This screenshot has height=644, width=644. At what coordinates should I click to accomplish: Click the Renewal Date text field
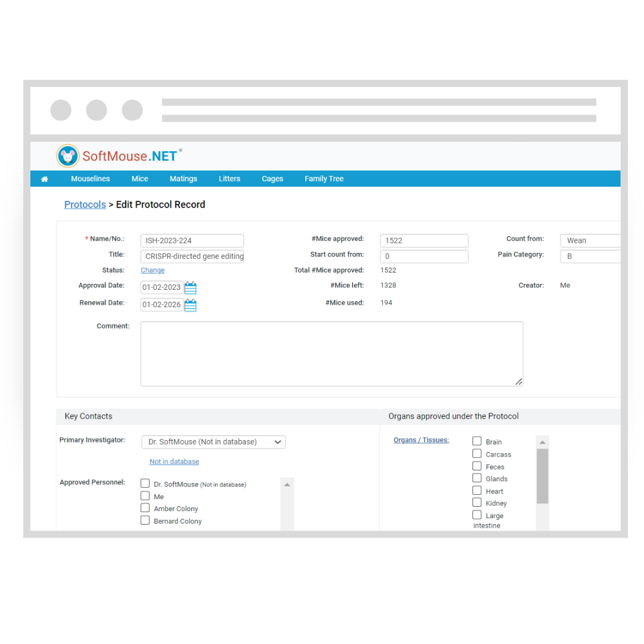[162, 305]
